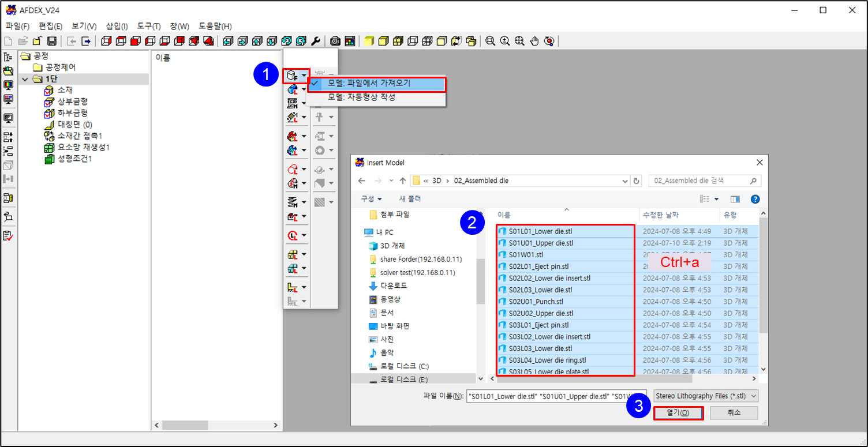Image resolution: width=868 pixels, height=447 pixels.
Task: Open the 파일(F) menu
Action: point(17,27)
